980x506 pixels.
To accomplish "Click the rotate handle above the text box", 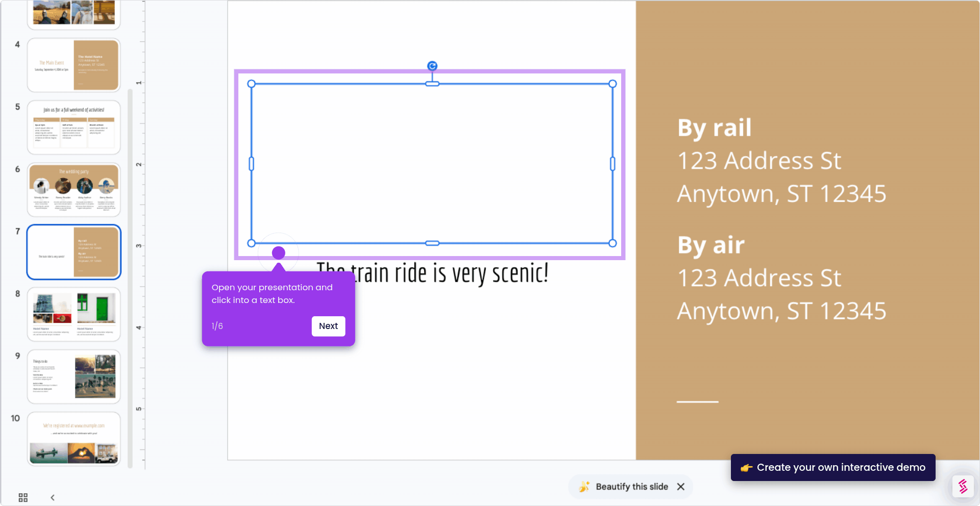I will tap(432, 66).
